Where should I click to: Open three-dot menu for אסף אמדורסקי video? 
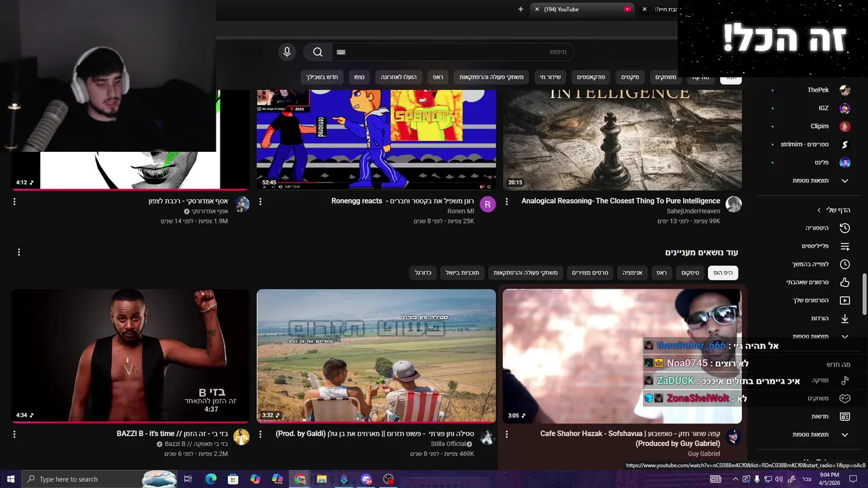pyautogui.click(x=14, y=201)
